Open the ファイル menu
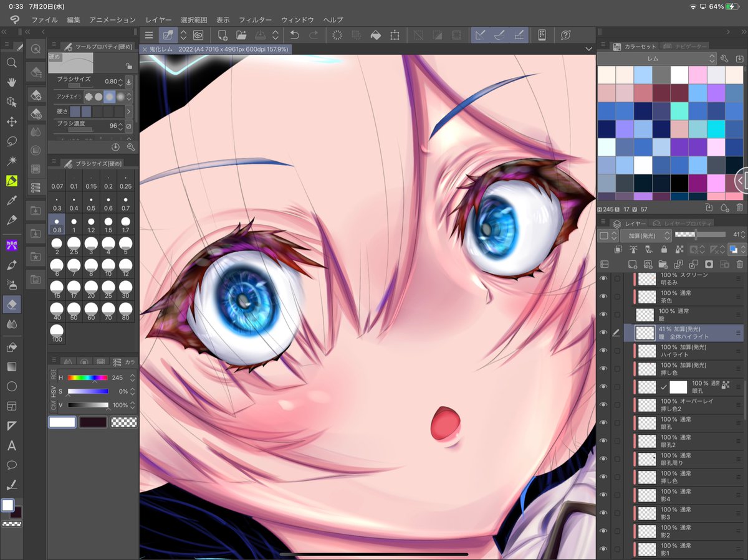 44,20
